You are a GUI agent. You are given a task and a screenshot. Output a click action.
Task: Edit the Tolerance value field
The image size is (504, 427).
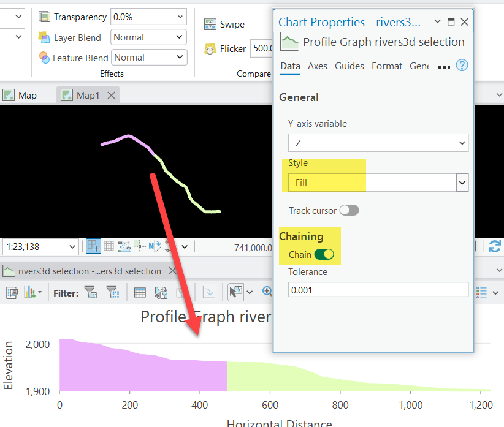coord(378,289)
